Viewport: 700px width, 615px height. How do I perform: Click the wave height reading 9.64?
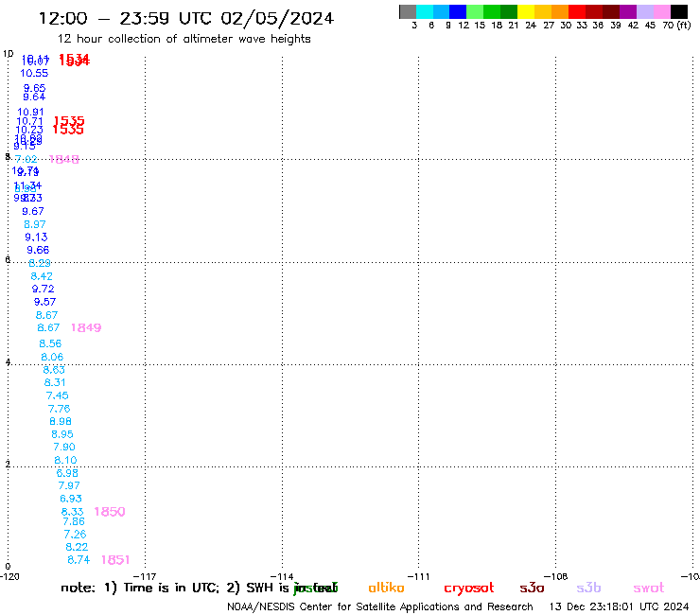tap(34, 97)
